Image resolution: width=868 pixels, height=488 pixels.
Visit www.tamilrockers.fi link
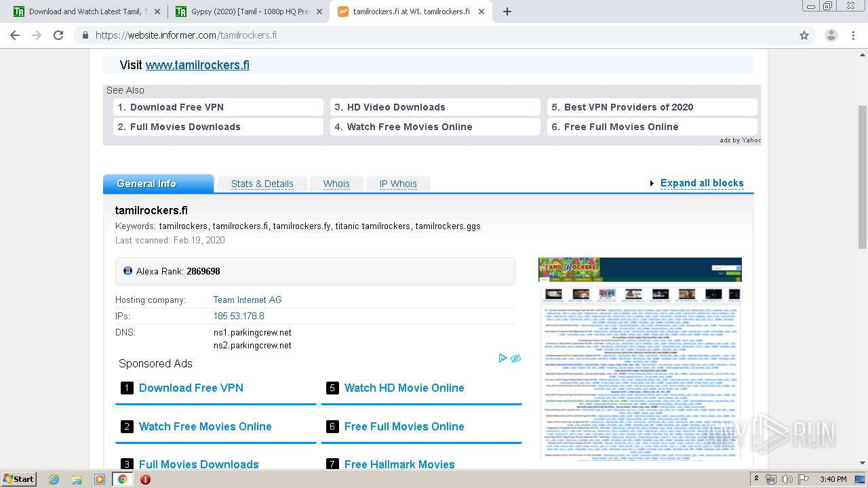point(197,65)
